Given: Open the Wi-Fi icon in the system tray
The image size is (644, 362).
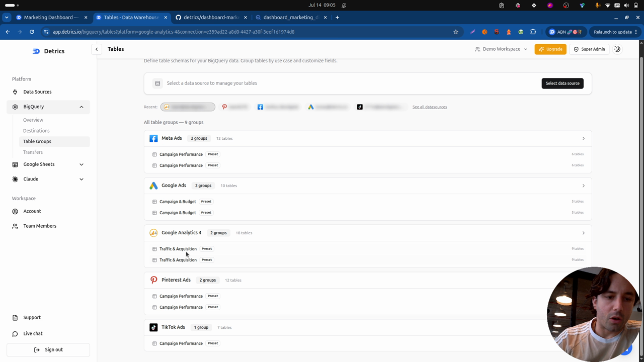Looking at the screenshot, I should click(608, 5).
